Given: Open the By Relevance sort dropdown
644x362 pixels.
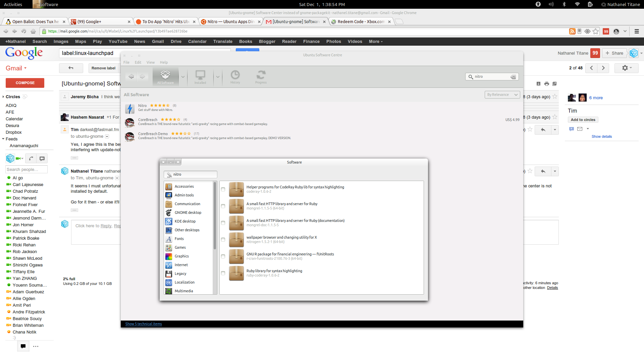Looking at the screenshot, I should [x=502, y=95].
